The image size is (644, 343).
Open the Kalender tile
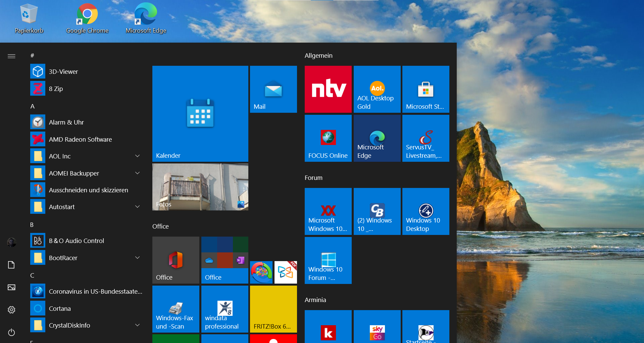click(200, 114)
